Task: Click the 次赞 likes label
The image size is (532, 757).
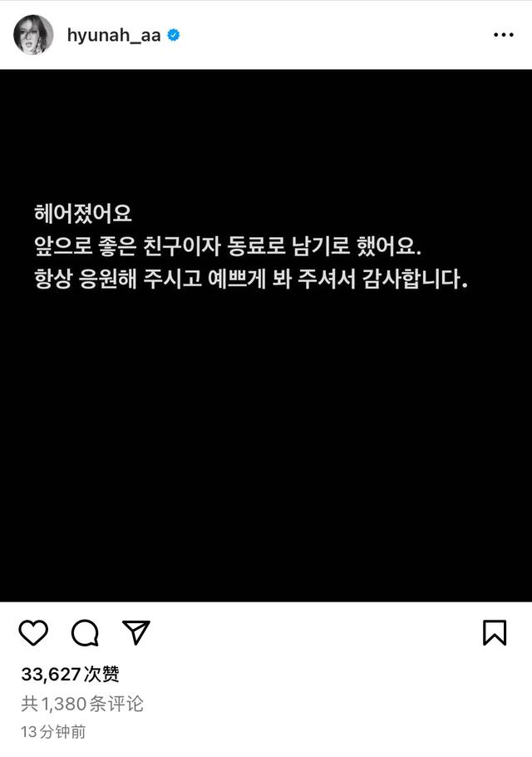Action: pyautogui.click(x=101, y=674)
